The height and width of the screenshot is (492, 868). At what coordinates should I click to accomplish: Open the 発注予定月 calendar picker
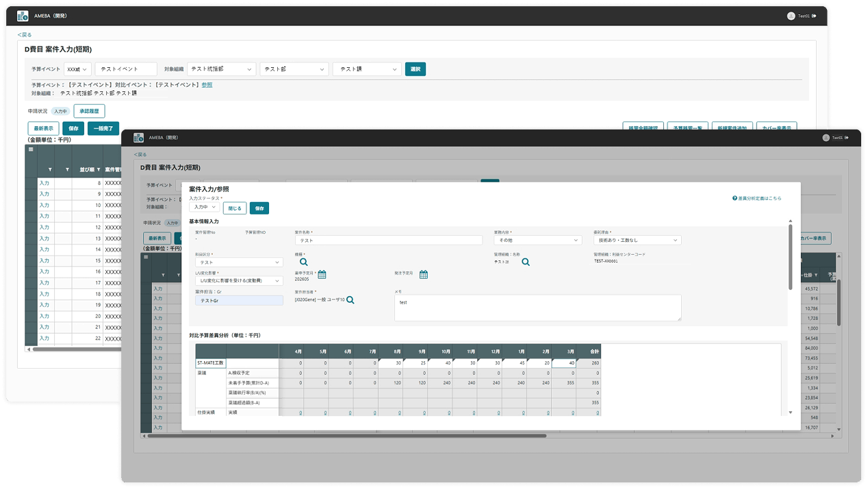pos(423,275)
